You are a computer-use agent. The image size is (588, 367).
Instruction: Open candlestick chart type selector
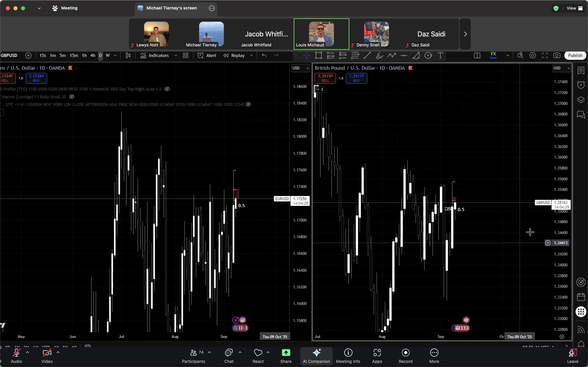pyautogui.click(x=128, y=56)
